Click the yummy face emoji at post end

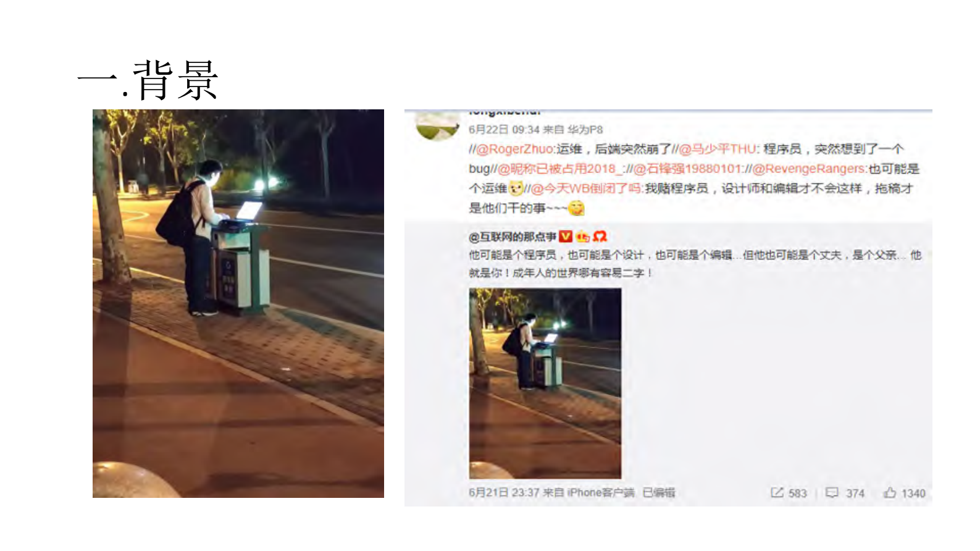point(576,208)
